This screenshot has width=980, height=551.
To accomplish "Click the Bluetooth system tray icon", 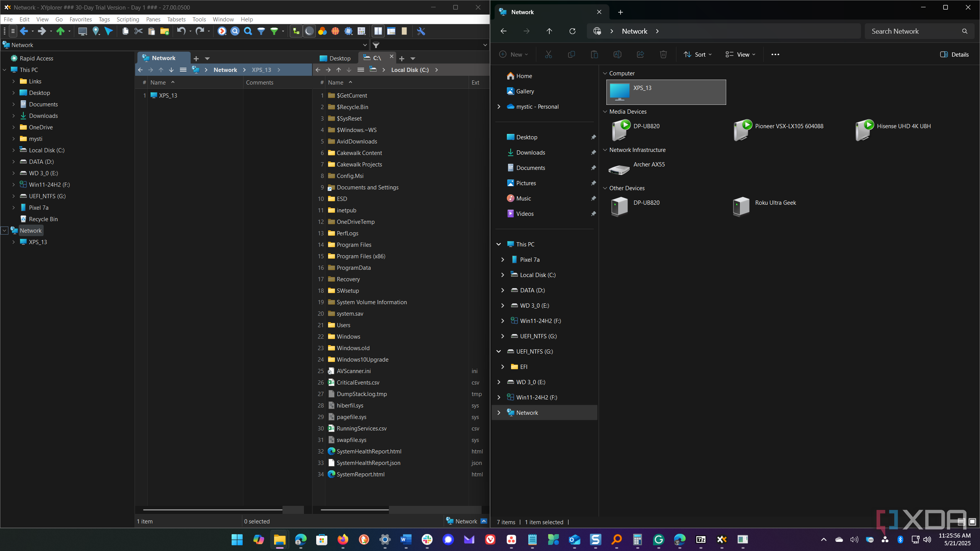I will 900,540.
